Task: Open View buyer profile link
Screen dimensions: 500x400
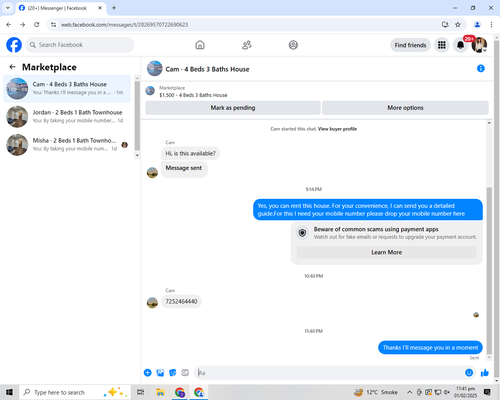Action: tap(337, 129)
